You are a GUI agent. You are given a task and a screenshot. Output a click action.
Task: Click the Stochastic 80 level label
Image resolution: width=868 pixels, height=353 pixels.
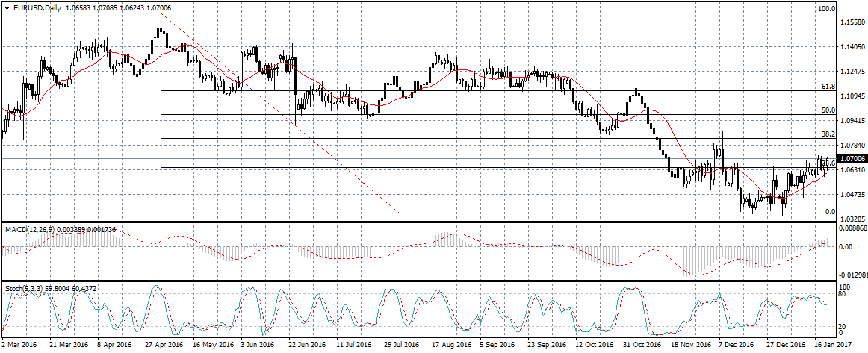tap(843, 295)
